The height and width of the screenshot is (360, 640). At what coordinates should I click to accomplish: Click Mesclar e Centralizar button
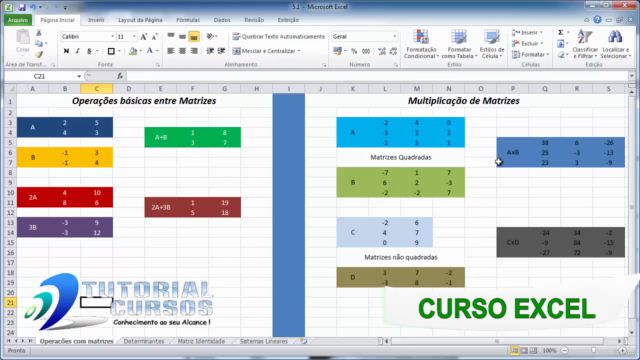(264, 51)
